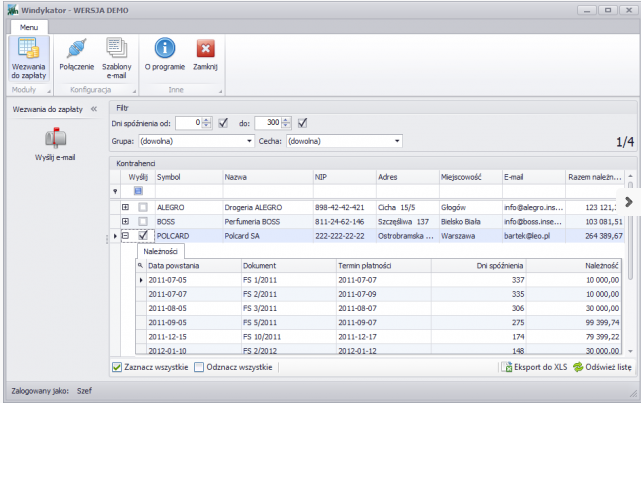The width and height of the screenshot is (641, 480).
Task: Decrease the Dni spóźnienia do value
Action: click(287, 125)
